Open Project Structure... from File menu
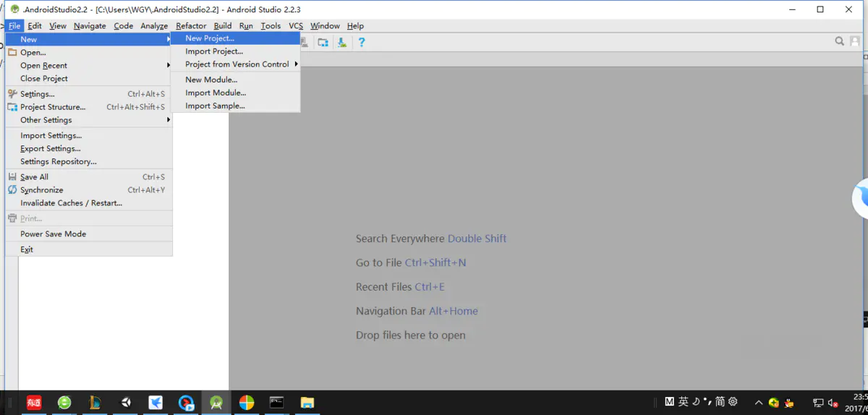The width and height of the screenshot is (868, 415). point(89,107)
